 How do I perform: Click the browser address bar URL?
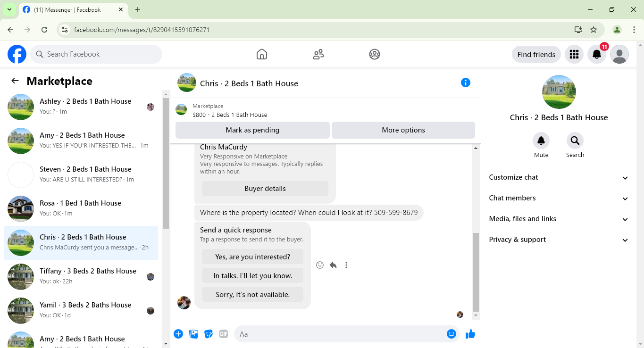(142, 30)
